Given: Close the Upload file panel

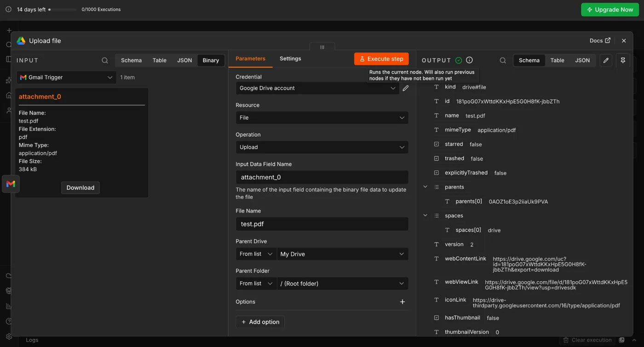Looking at the screenshot, I should (x=624, y=40).
